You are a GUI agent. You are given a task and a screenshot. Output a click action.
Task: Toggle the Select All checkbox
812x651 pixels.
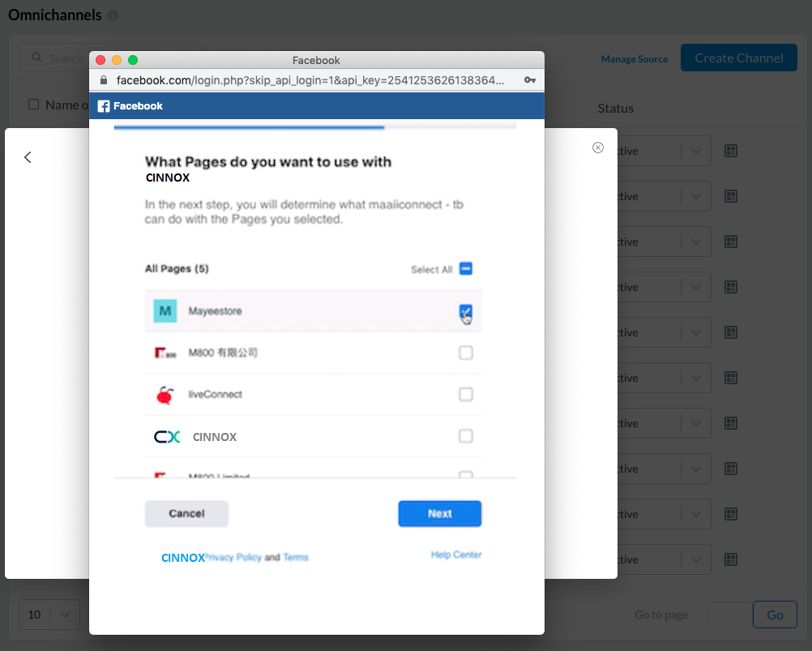click(465, 269)
